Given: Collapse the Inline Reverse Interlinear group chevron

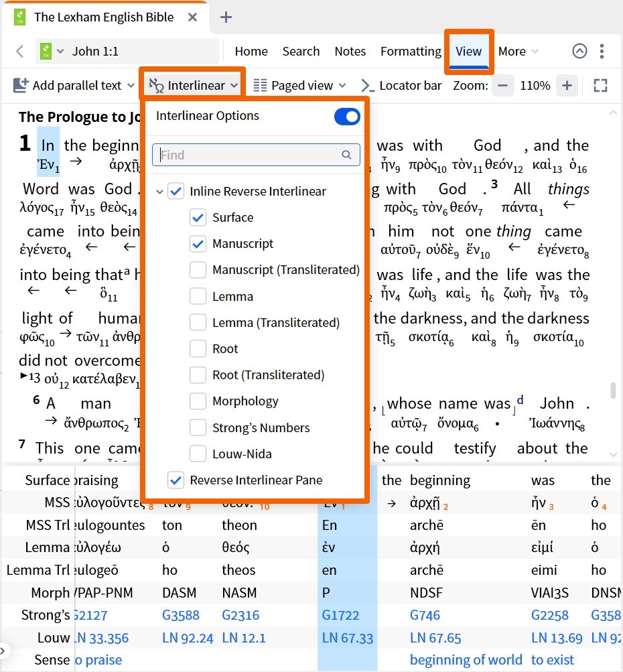Looking at the screenshot, I should click(159, 192).
